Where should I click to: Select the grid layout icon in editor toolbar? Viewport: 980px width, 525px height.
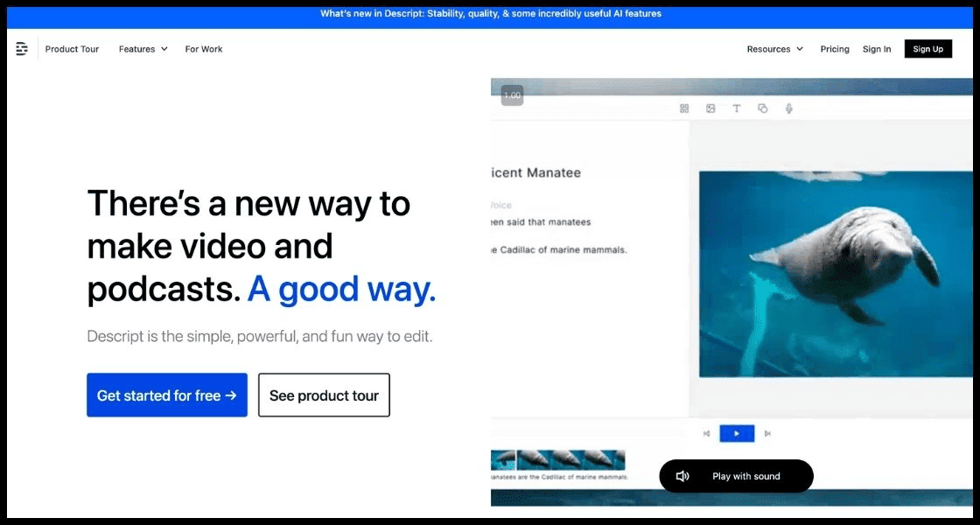pos(684,108)
